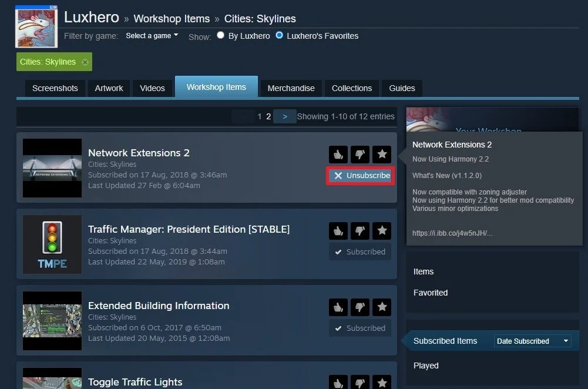Open the Select a game dropdown
Image resolution: width=588 pixels, height=389 pixels.
152,36
